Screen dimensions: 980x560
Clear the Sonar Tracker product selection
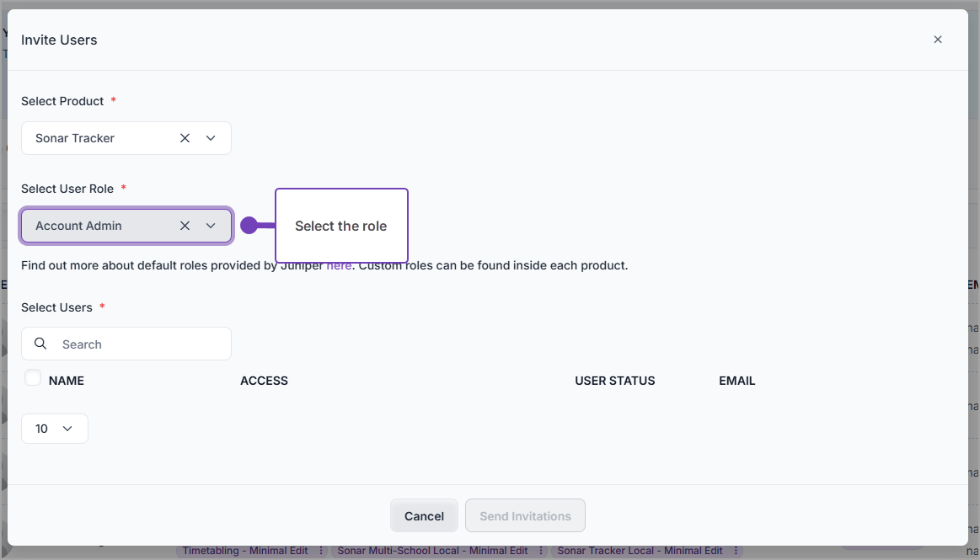pos(185,138)
